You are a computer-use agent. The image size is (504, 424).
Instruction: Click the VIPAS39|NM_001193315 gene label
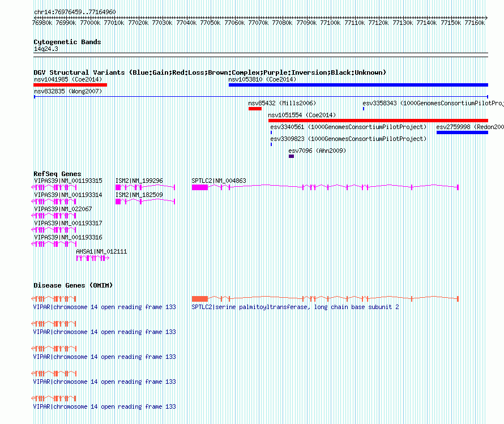coord(68,181)
